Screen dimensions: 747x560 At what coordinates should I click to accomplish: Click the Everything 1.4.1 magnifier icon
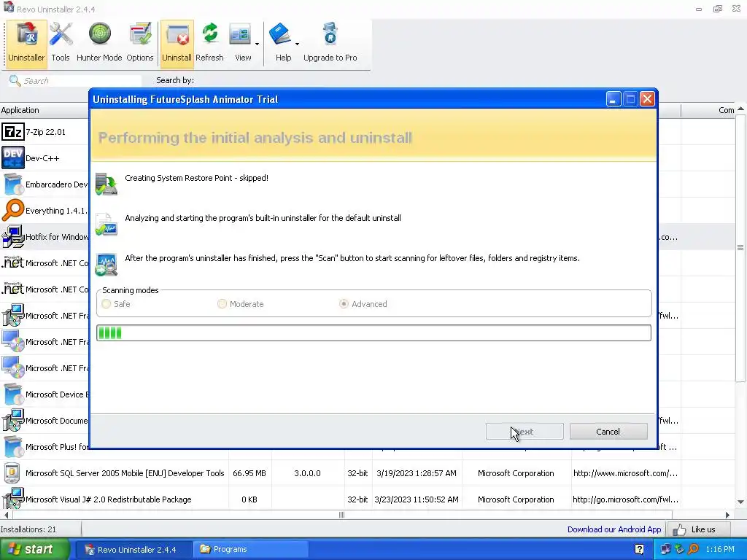(x=13, y=211)
